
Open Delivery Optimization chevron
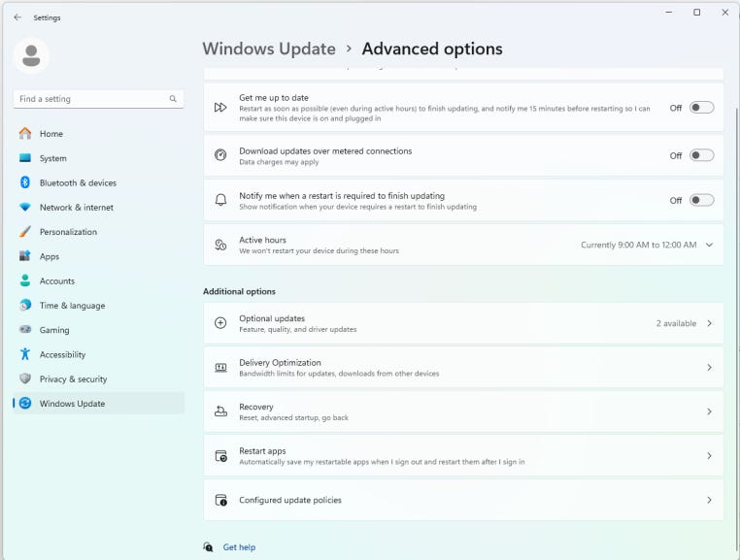click(x=709, y=368)
